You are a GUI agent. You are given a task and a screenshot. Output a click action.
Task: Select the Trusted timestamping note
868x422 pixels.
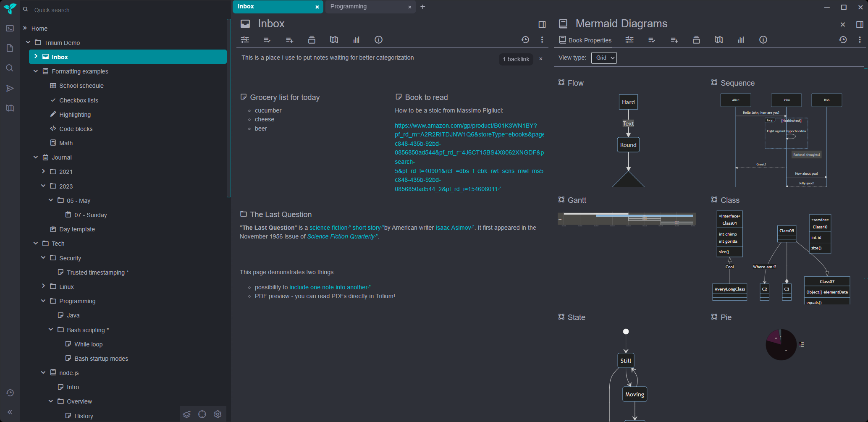pyautogui.click(x=98, y=273)
